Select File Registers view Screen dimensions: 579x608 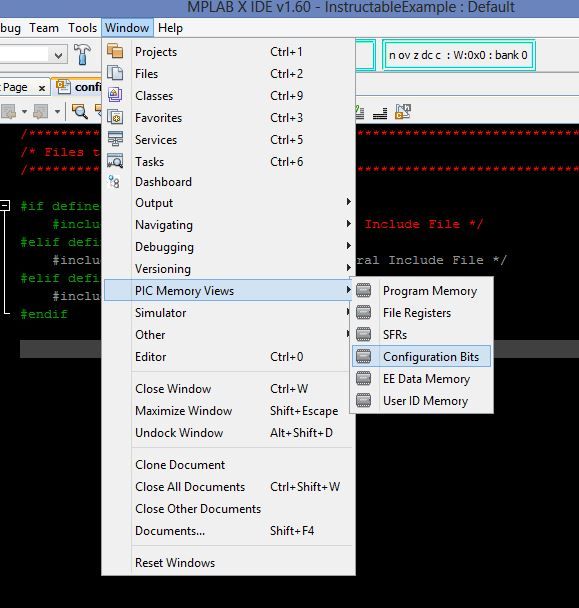tap(422, 313)
